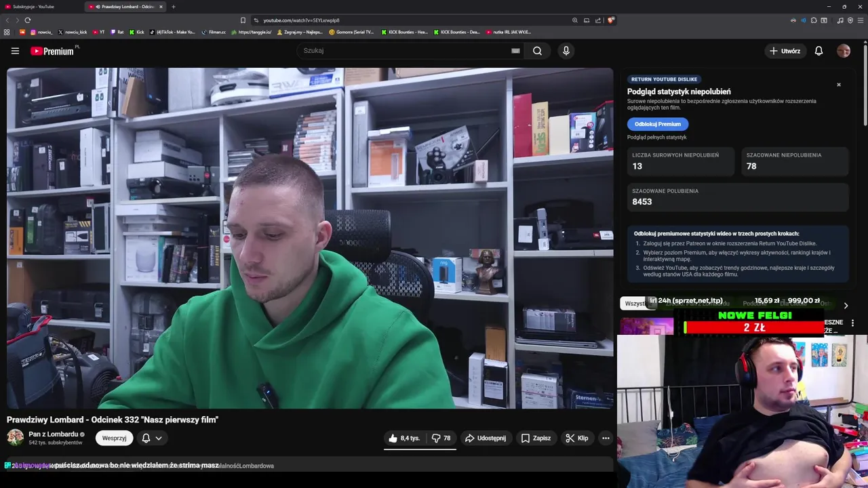
Task: Open YouTube notifications bell
Action: 818,51
